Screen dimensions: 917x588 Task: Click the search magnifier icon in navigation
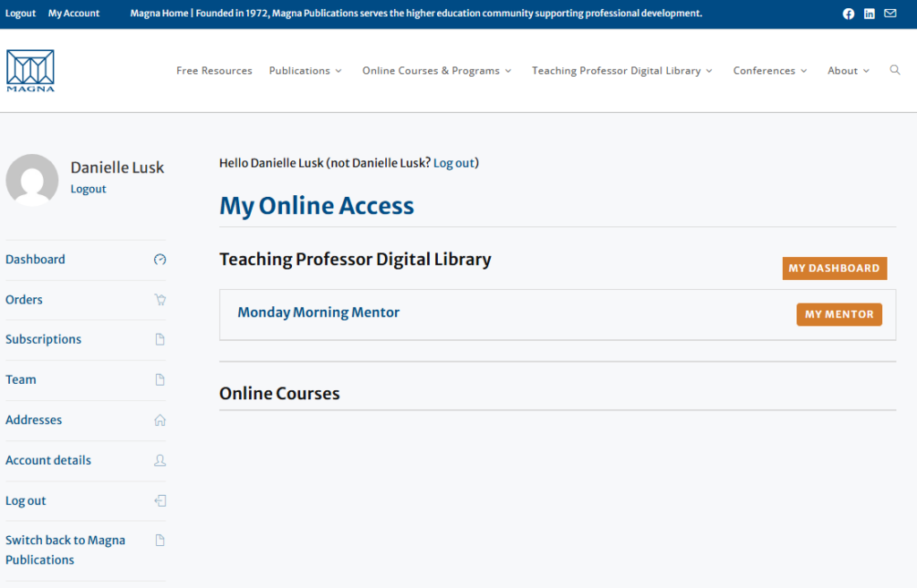click(895, 70)
